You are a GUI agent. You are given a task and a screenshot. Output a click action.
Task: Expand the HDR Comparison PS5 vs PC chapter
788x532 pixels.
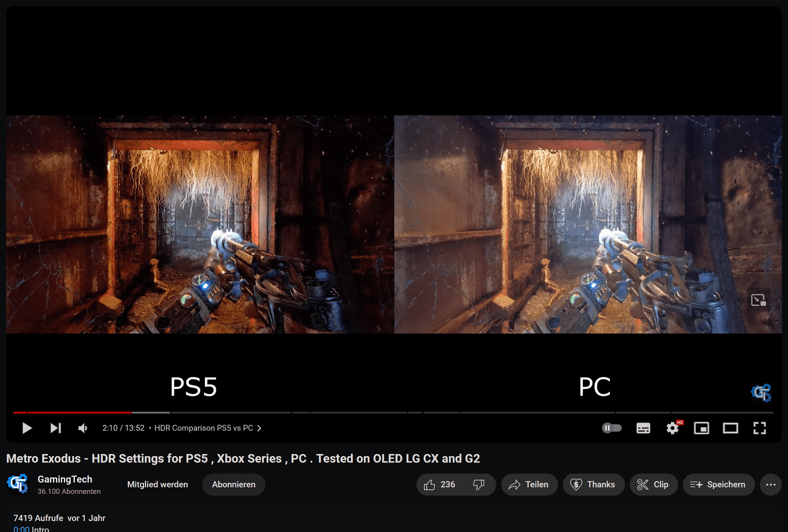208,428
